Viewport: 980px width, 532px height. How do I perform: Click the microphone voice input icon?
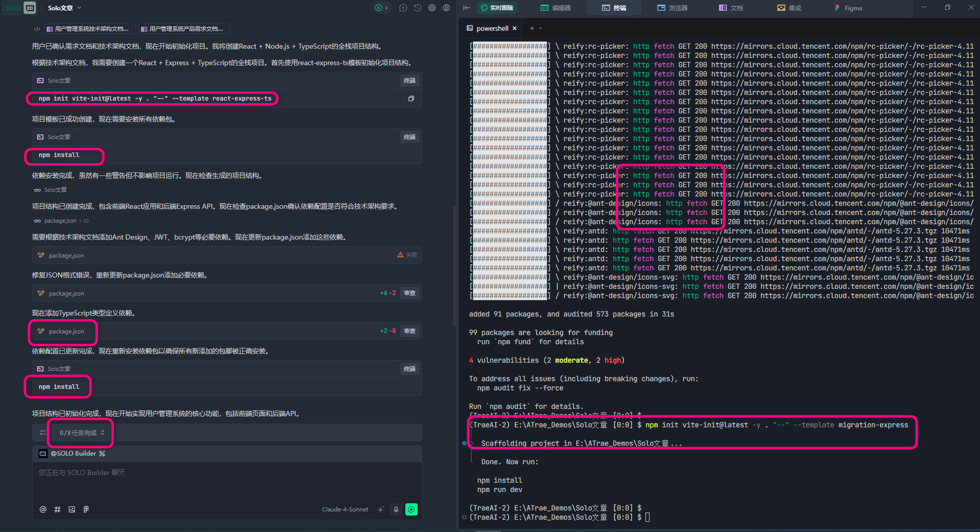(x=396, y=509)
